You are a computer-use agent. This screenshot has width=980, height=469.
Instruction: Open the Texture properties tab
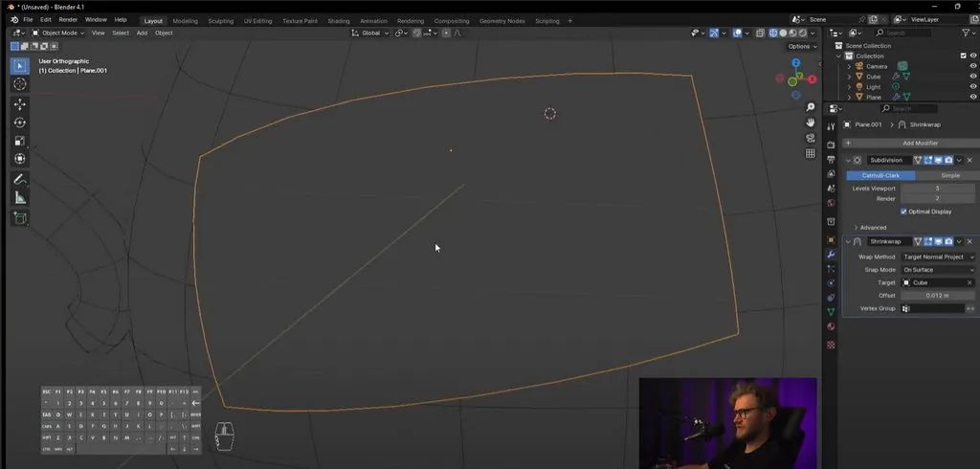831,345
